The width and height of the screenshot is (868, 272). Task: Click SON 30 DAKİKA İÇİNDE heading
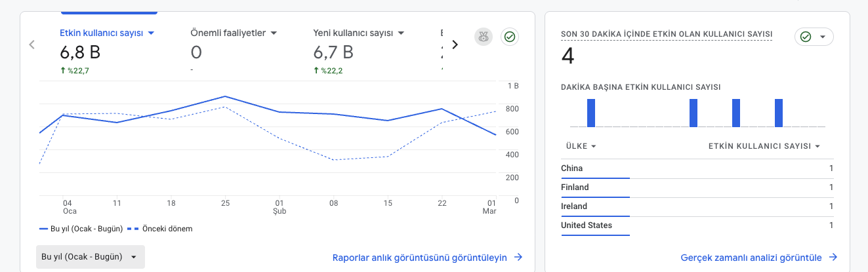[x=667, y=34]
